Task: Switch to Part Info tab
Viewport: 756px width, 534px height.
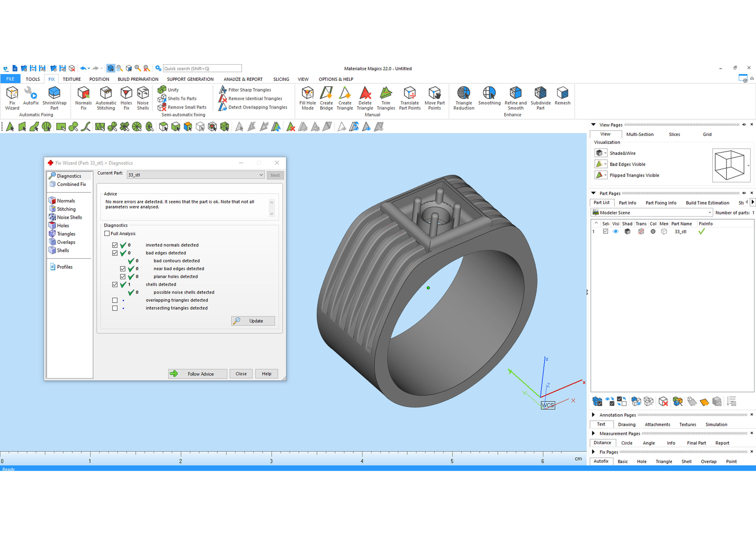Action: click(627, 203)
